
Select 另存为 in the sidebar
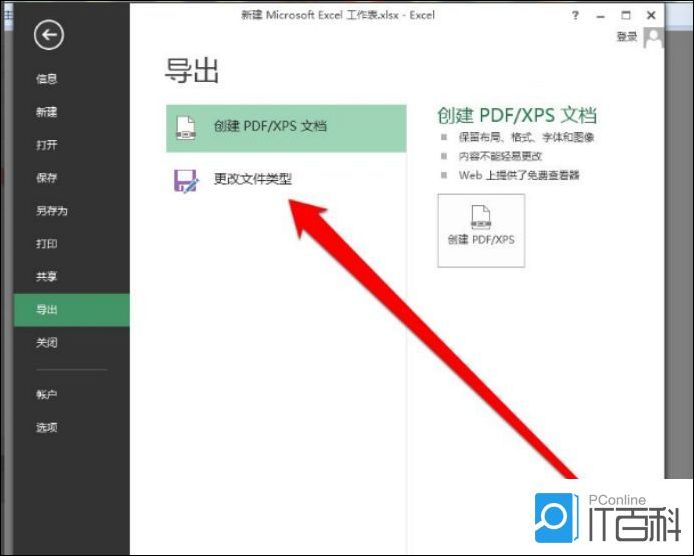click(x=52, y=211)
